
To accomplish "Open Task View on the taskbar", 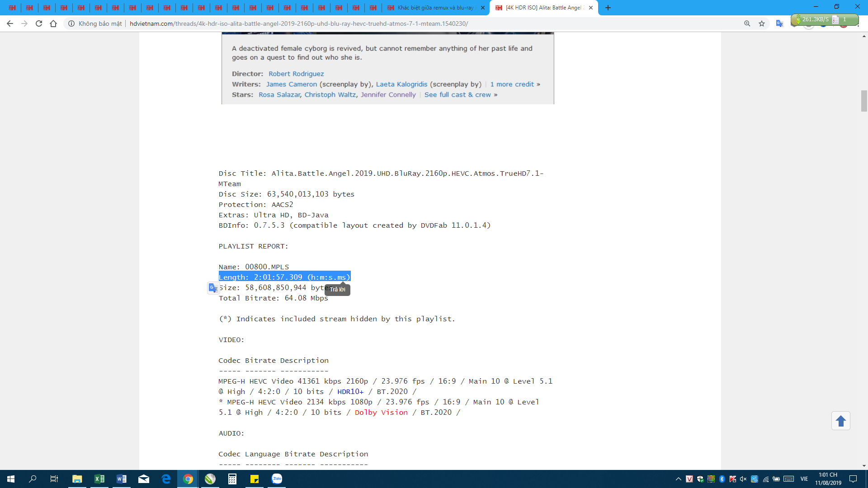I will pos(54,479).
